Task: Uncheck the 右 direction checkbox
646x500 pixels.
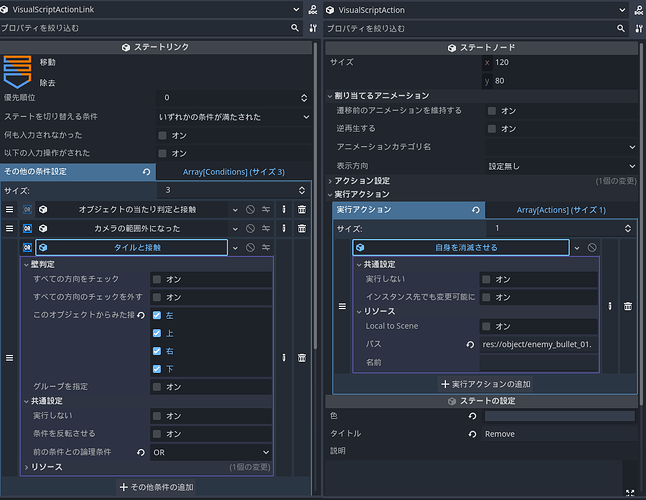Action: tap(157, 351)
